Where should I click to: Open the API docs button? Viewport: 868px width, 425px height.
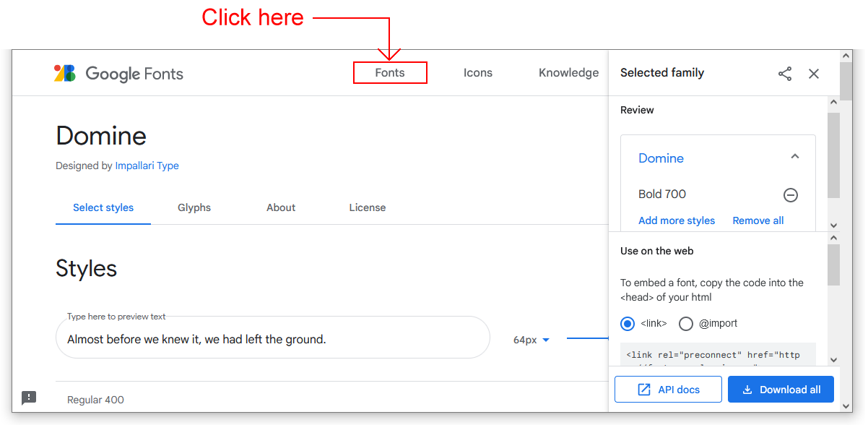(668, 390)
